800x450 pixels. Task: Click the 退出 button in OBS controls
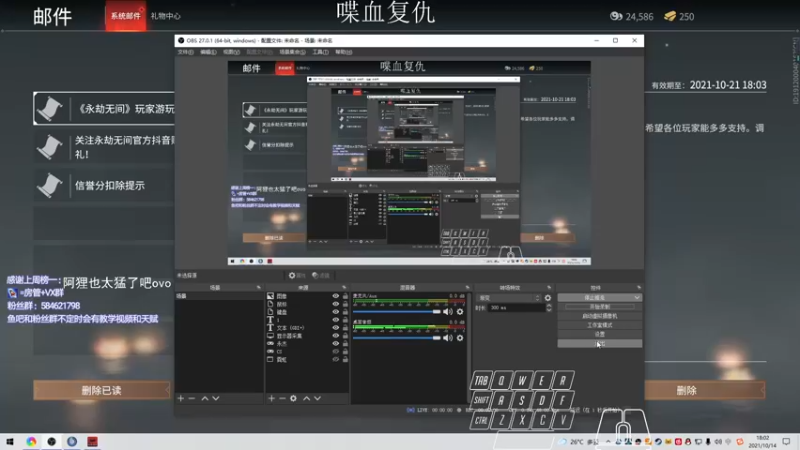coord(599,343)
